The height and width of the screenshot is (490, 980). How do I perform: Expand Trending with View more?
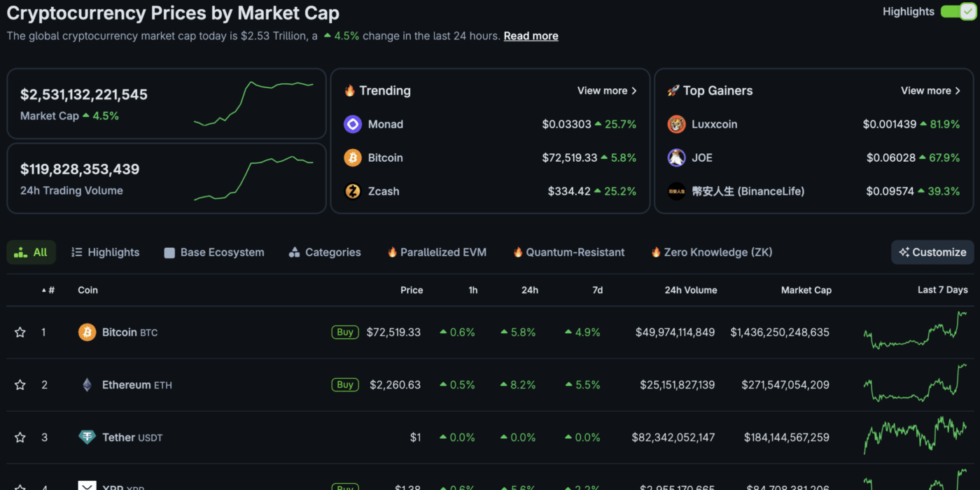606,91
